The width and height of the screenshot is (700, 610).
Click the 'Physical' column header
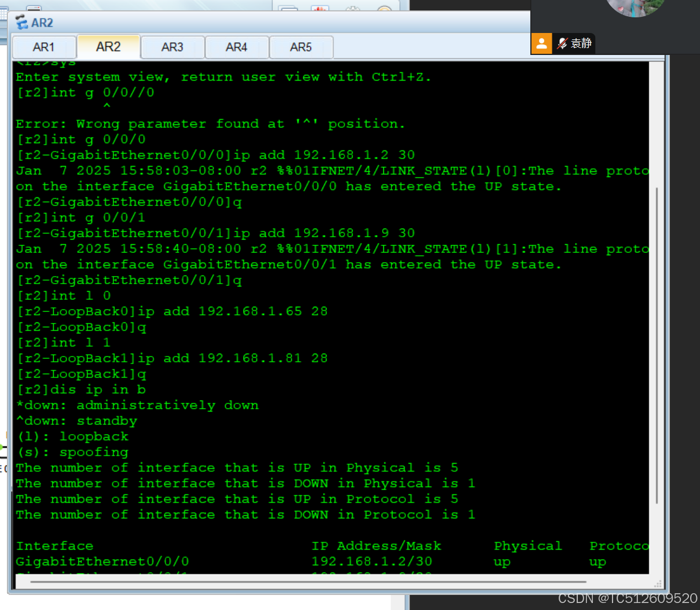(x=528, y=546)
